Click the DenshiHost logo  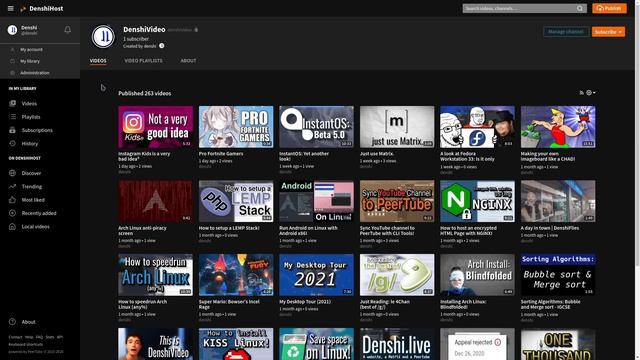pos(42,8)
